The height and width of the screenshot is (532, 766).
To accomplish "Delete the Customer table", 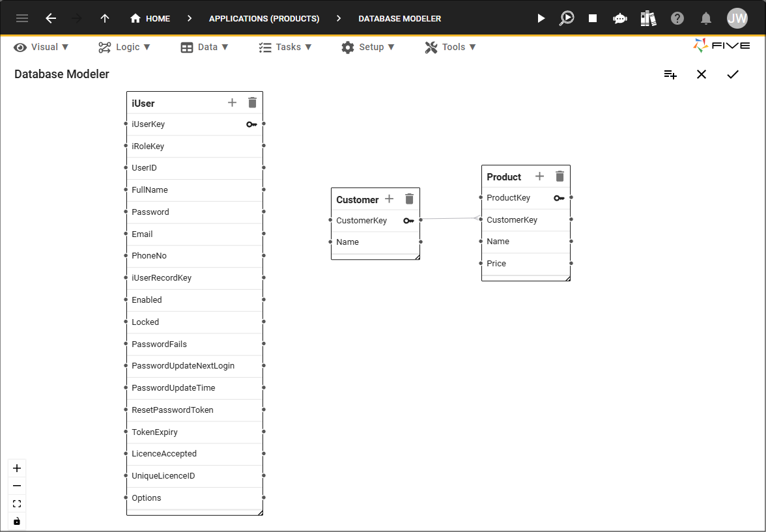I will coord(409,199).
